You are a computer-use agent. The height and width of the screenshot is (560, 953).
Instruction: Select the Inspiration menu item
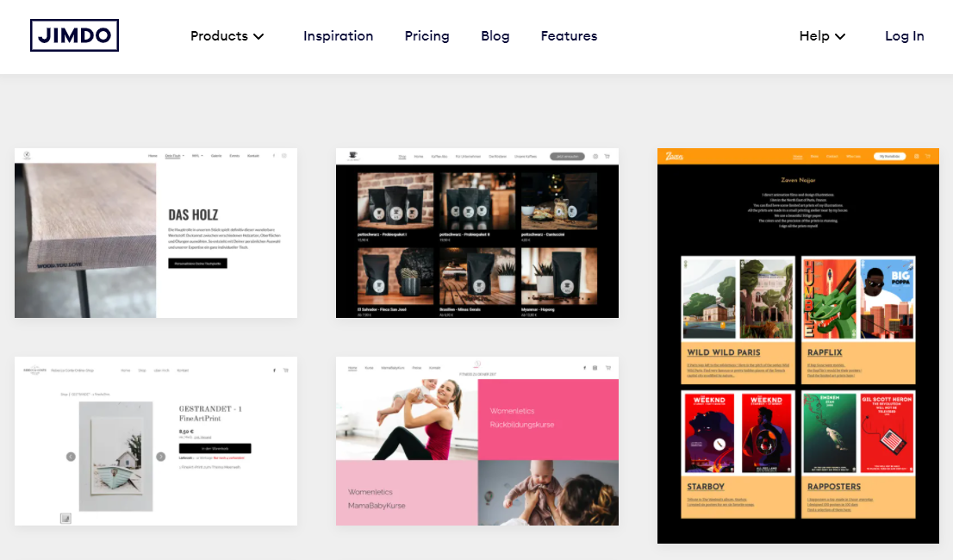338,36
